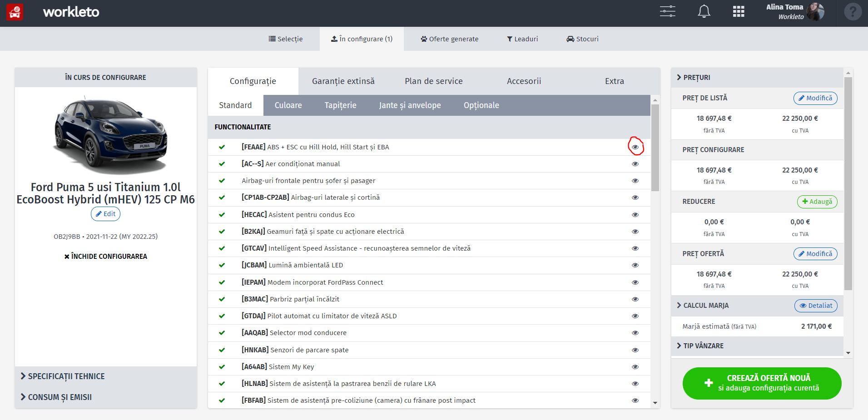868x420 pixels.
Task: Click checkmark beside Airbag-uri frontale row
Action: pyautogui.click(x=222, y=181)
